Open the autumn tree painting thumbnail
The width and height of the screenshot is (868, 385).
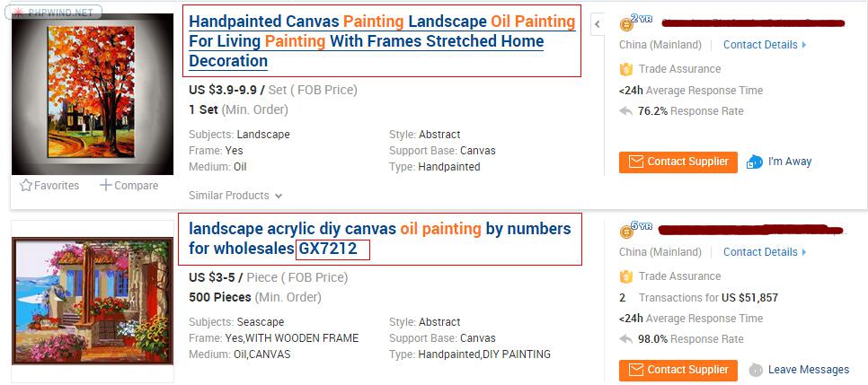pos(92,92)
